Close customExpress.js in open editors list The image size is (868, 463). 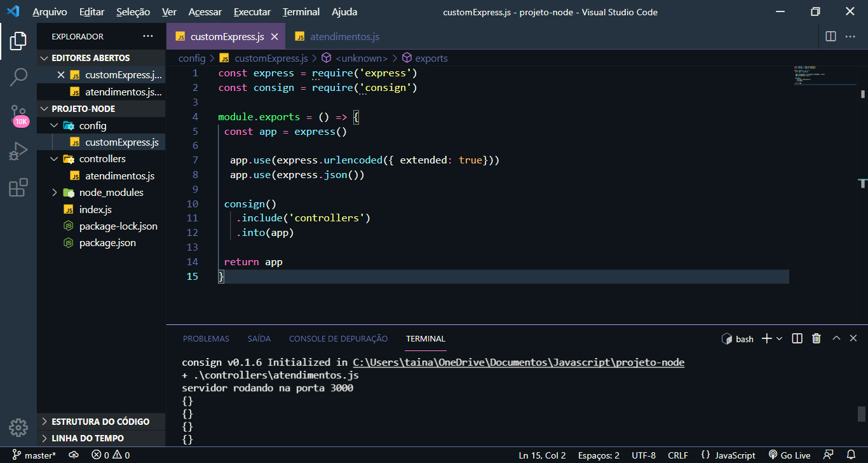[61, 75]
